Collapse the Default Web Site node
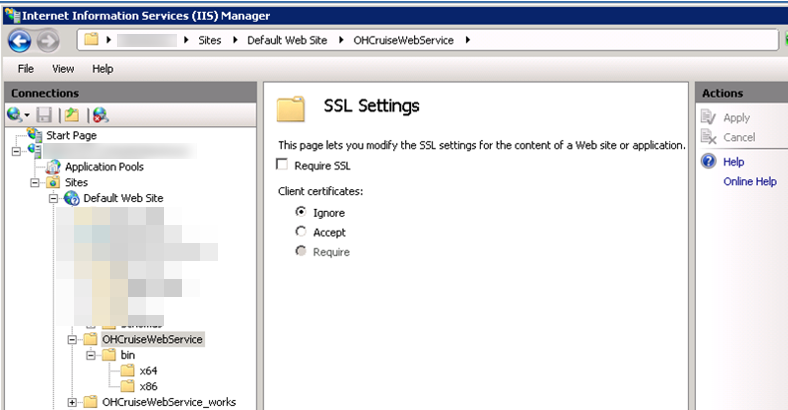The height and width of the screenshot is (410, 788). click(53, 198)
